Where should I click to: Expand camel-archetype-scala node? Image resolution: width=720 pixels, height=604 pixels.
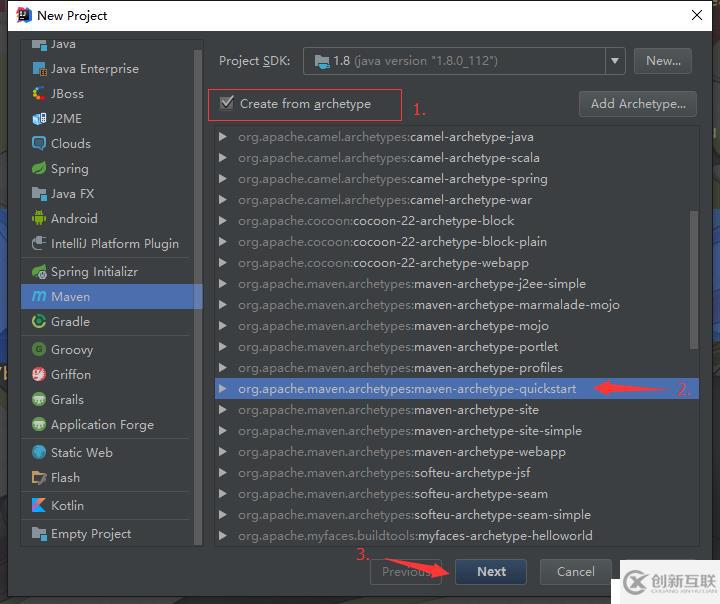223,158
